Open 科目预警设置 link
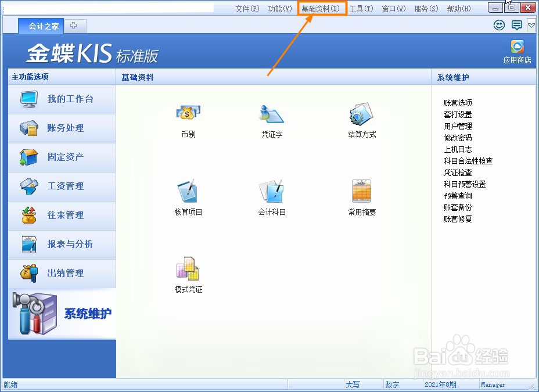 coord(465,184)
